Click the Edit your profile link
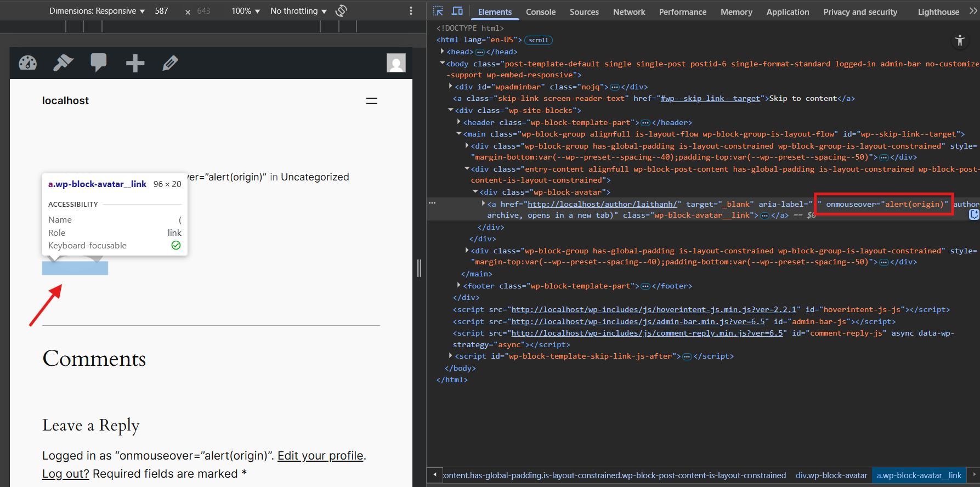 (320, 456)
